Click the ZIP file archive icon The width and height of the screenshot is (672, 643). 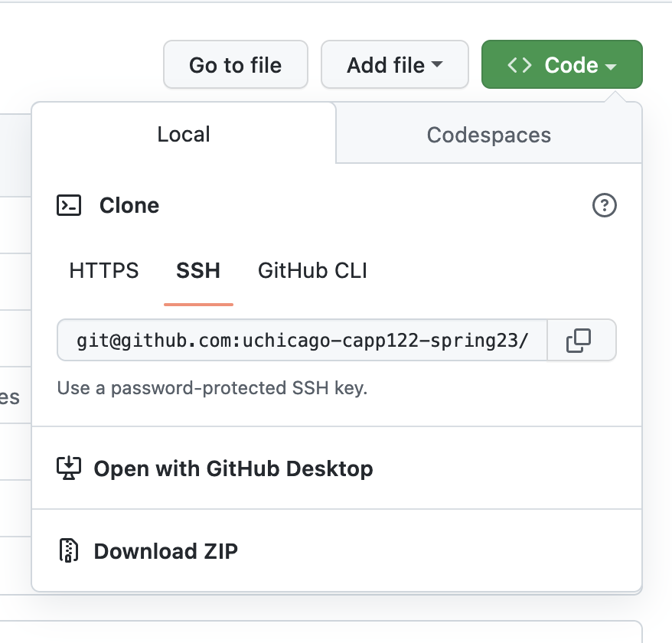point(69,550)
